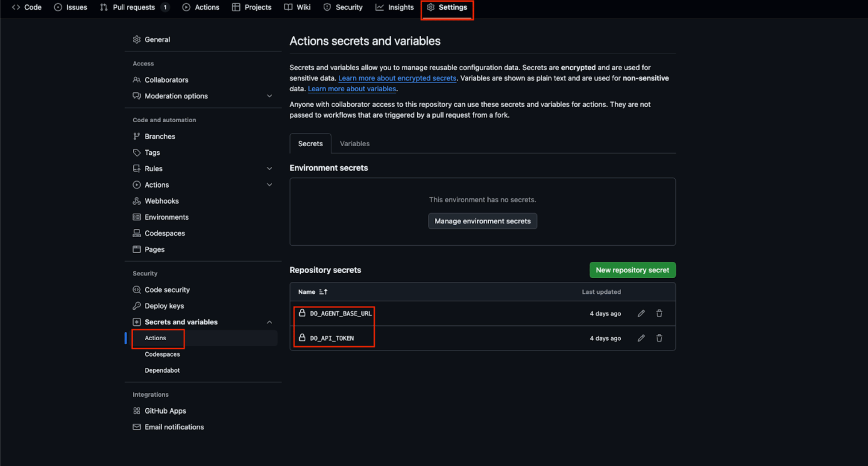Image resolution: width=868 pixels, height=466 pixels.
Task: Click the lock icon beside DO_API_TOKEN
Action: (x=302, y=338)
